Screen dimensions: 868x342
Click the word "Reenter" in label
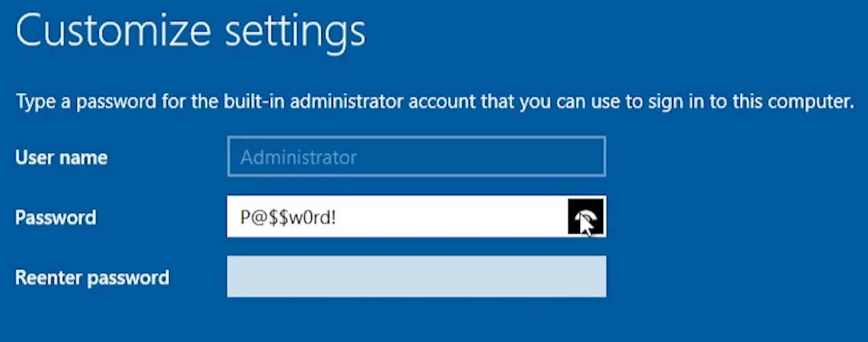pyautogui.click(x=48, y=277)
